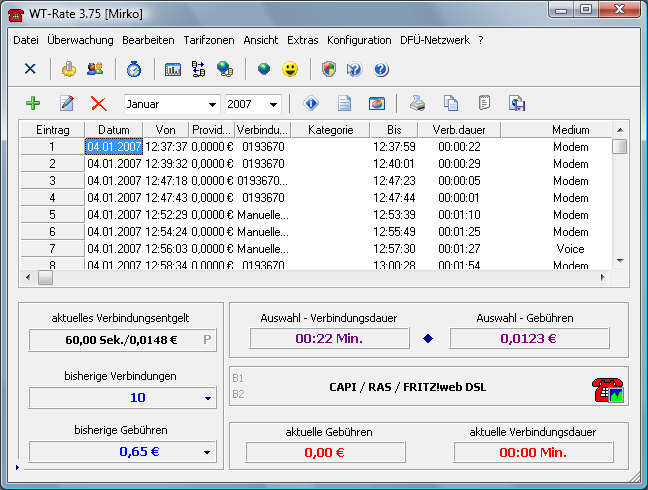The image size is (648, 490).
Task: Sort by Eintrag column header
Action: [x=52, y=130]
